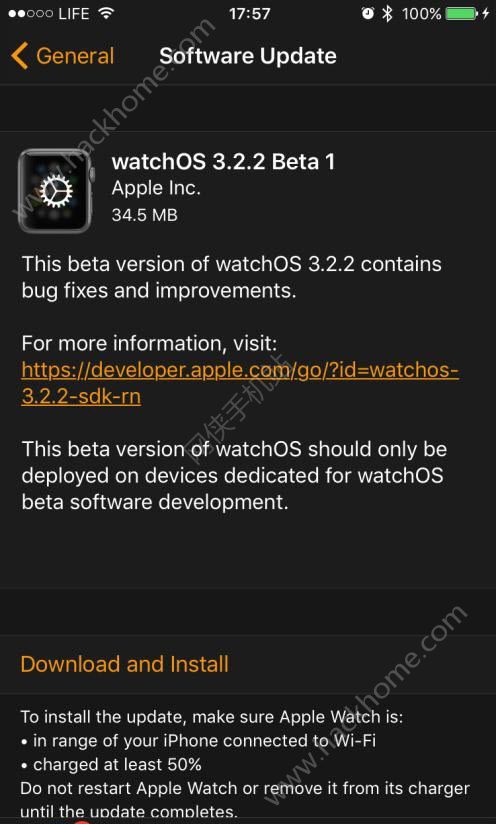
Task: Tap the Bluetooth status icon
Action: tap(388, 14)
